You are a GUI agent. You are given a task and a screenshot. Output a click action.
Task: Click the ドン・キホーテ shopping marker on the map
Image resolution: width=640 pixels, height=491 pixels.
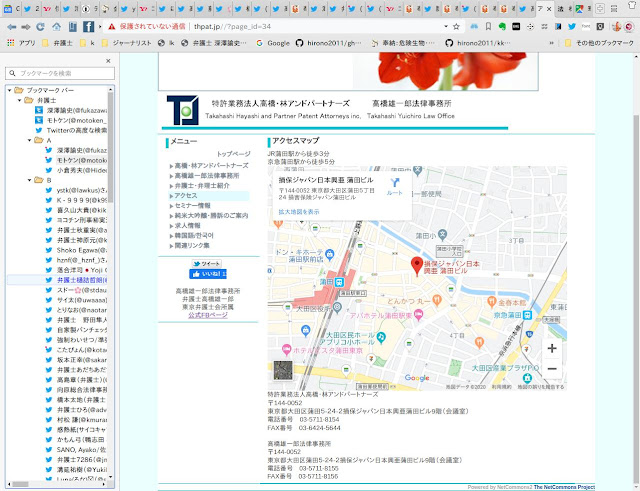[x=330, y=255]
